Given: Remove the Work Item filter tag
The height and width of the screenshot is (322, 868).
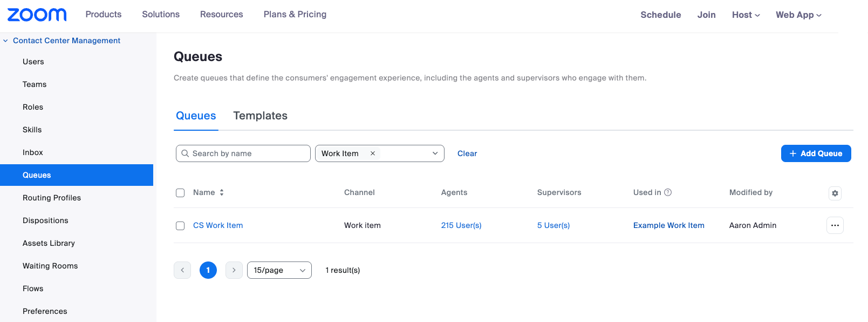Looking at the screenshot, I should [372, 153].
